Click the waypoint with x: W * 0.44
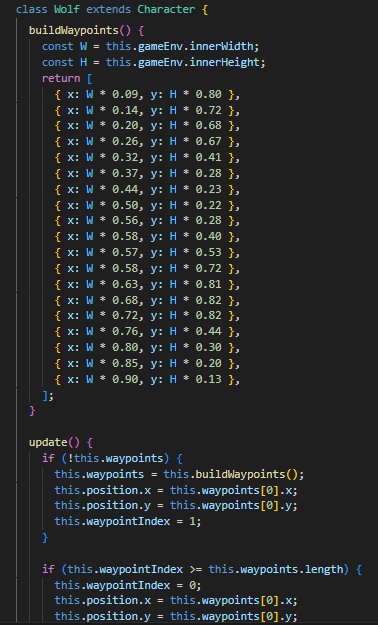Screen dimensions: 378x625 click(x=148, y=189)
